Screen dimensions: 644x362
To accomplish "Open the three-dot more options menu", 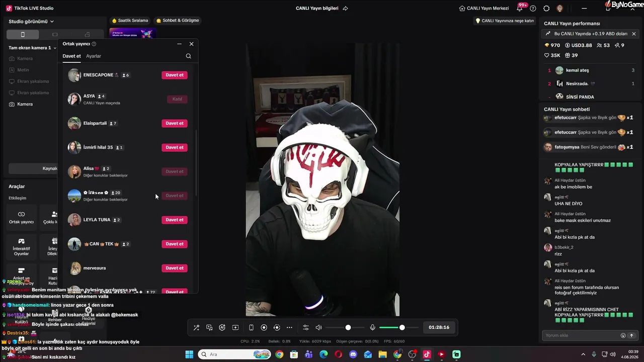I will [x=289, y=327].
